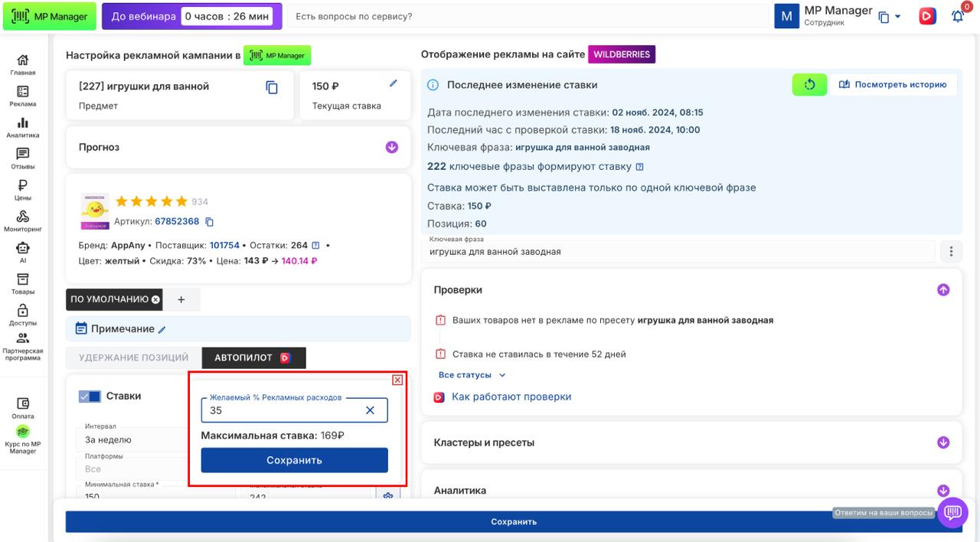The width and height of the screenshot is (980, 542).
Task: Edit the Примечание note pencil
Action: pos(162,330)
